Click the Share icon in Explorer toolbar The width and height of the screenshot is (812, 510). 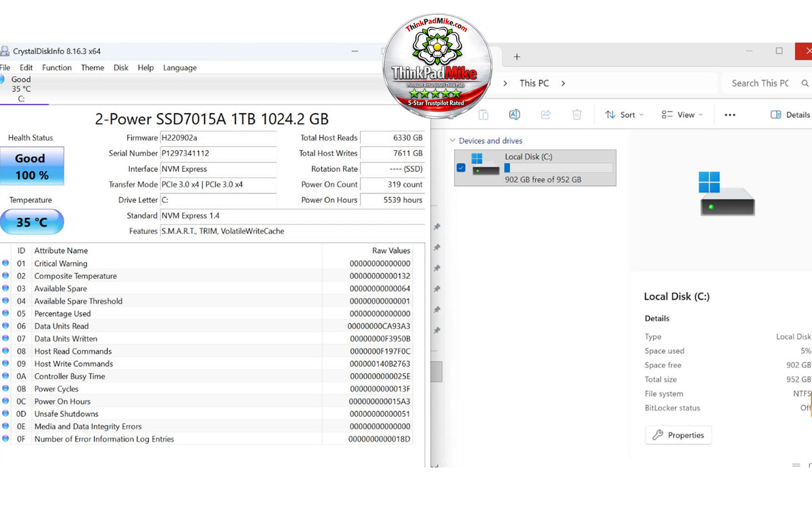[x=546, y=115]
